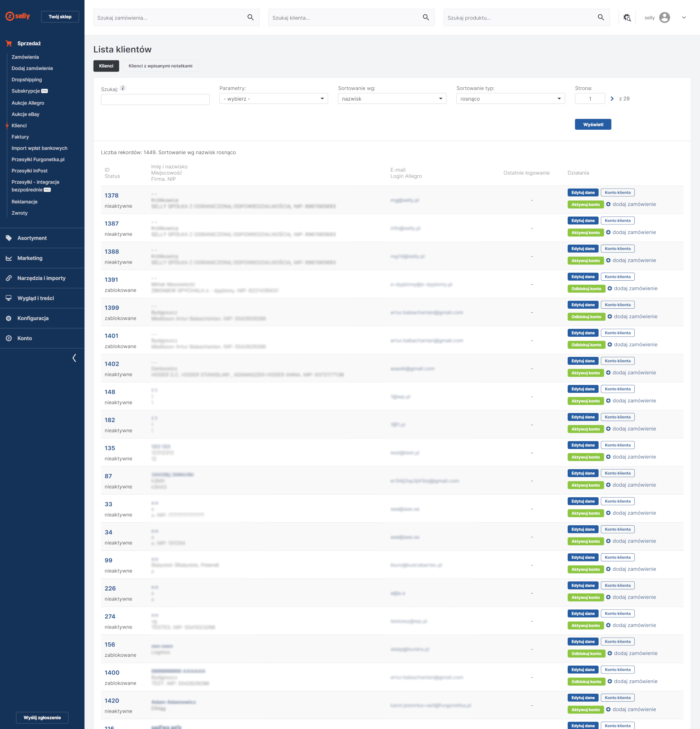700x729 pixels.
Task: Click the Asortyment tag icon
Action: [9, 238]
